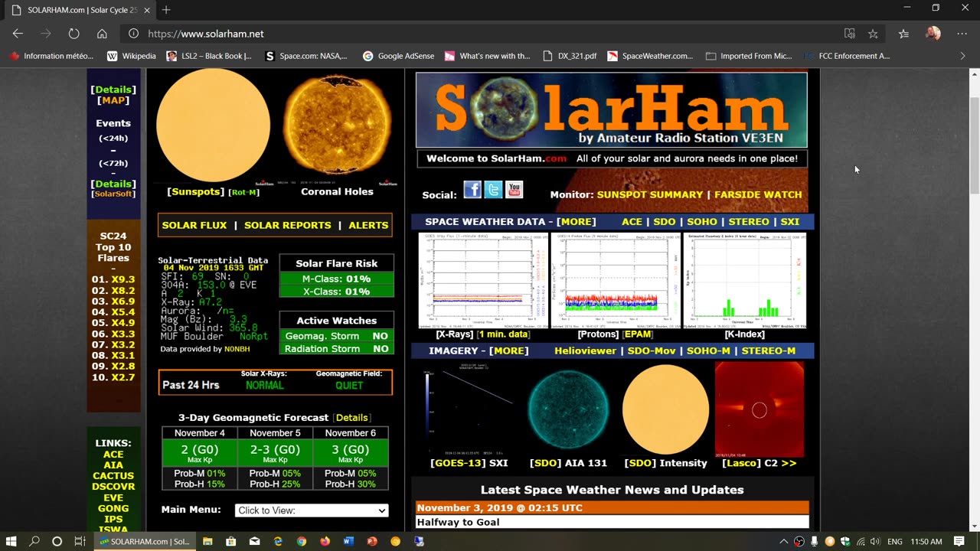Click the ALERTS link

368,225
